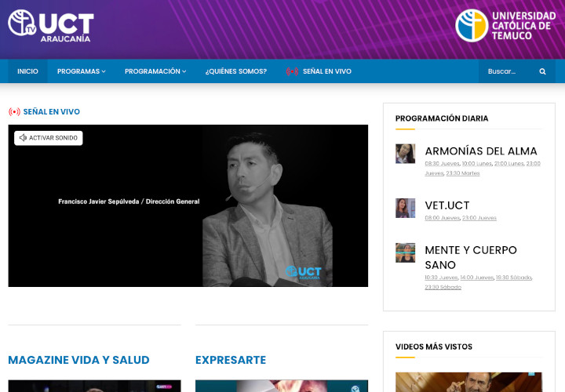This screenshot has width=565, height=392.
Task: Click '23:30 Martes' schedule time
Action: (x=463, y=173)
